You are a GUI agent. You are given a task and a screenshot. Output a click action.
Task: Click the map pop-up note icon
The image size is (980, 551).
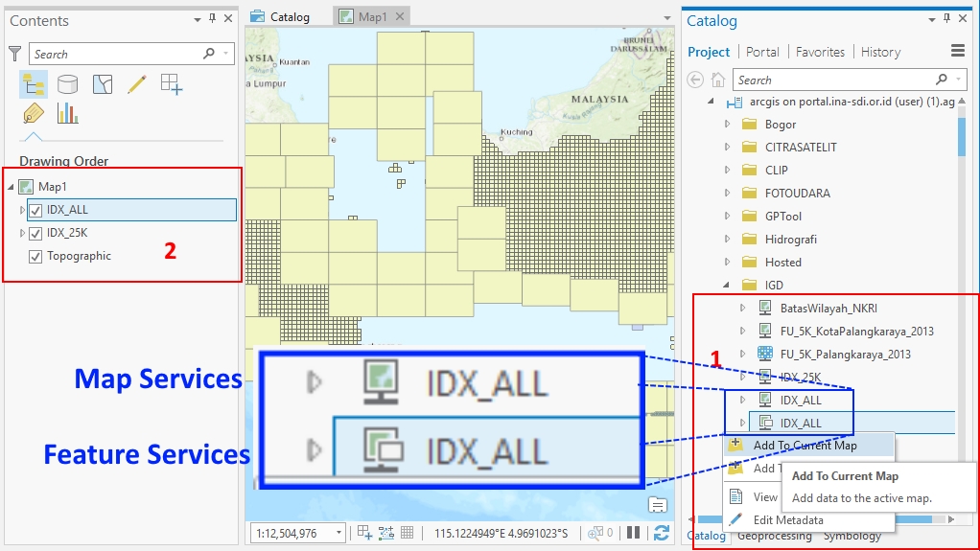(658, 505)
